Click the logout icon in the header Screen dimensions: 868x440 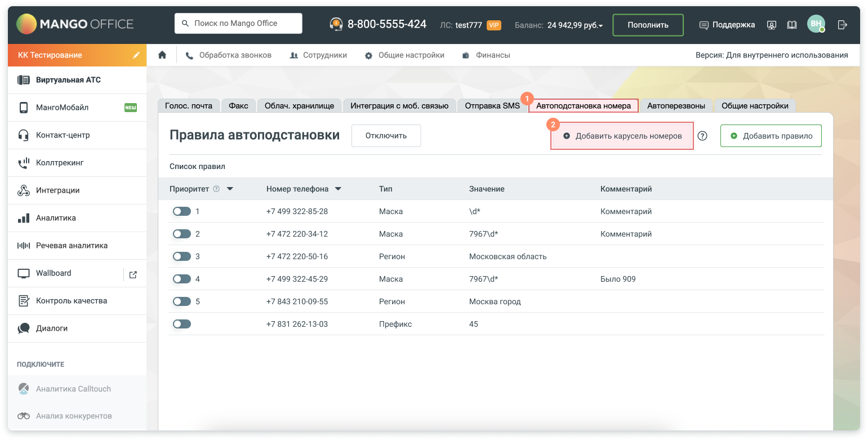tap(843, 25)
